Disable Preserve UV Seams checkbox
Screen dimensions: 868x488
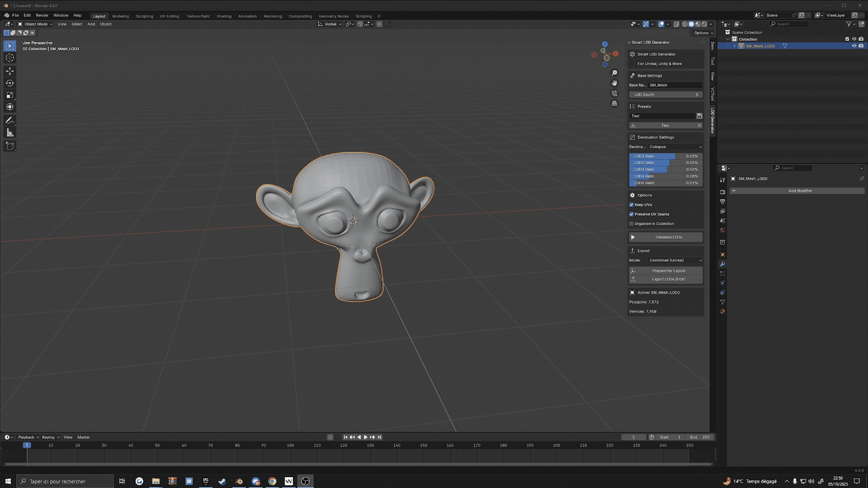(632, 214)
